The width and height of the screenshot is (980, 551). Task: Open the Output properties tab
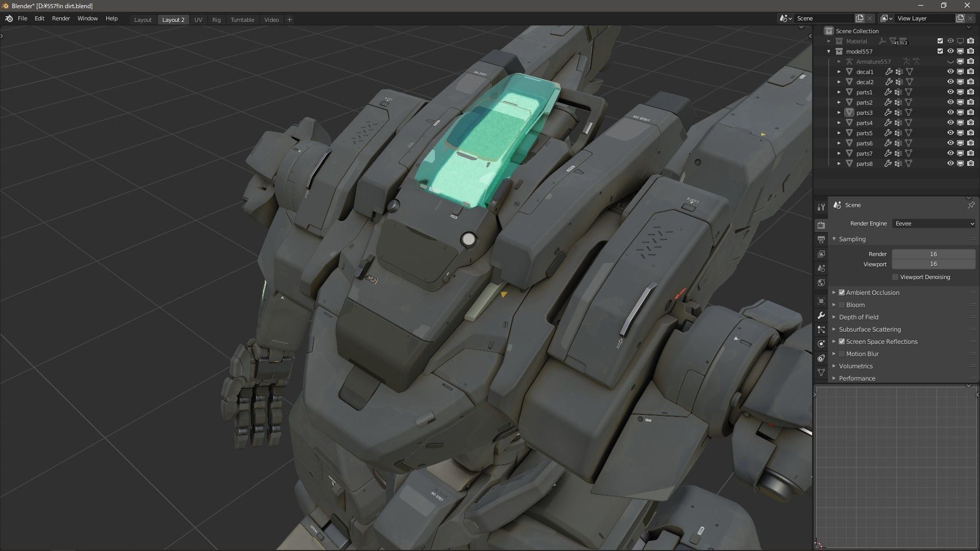(821, 239)
